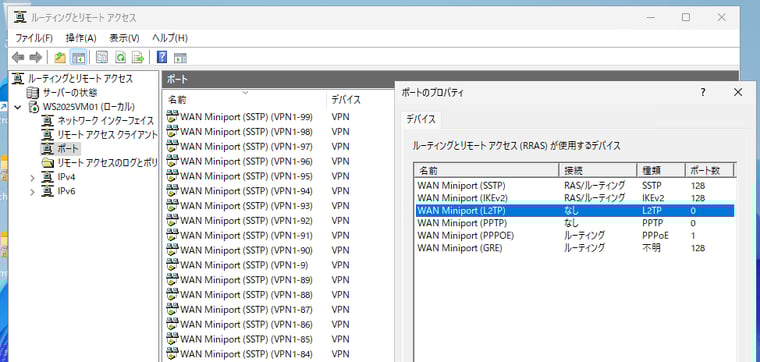This screenshot has width=760, height=362.
Task: Click the port icon for VPN1-84
Action: coord(172,354)
